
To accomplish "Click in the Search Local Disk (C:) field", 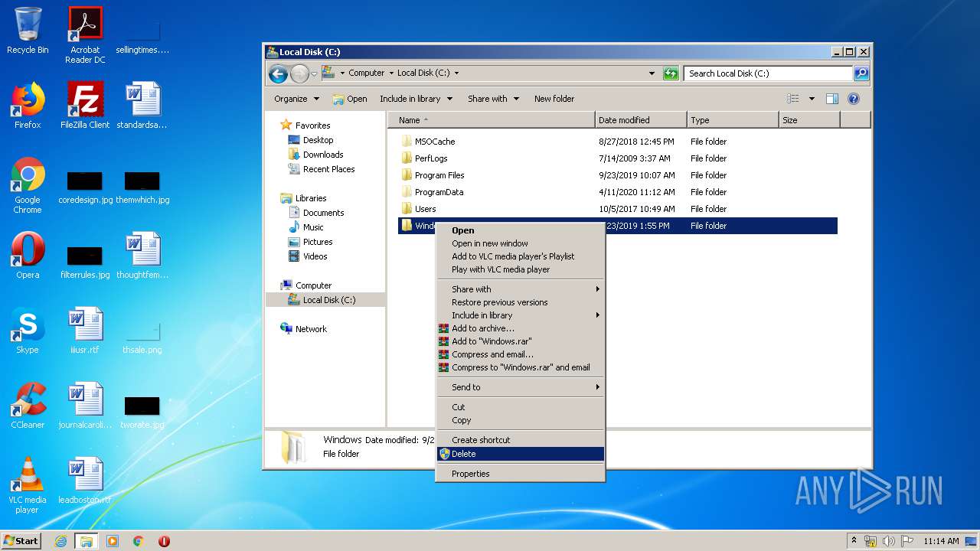I will 768,73.
